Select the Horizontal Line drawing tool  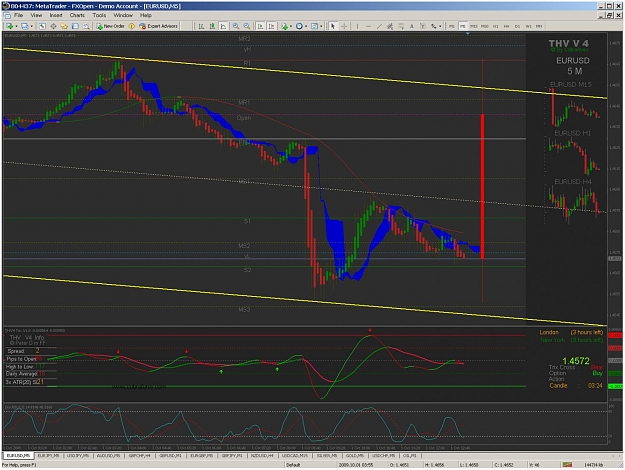(x=368, y=26)
